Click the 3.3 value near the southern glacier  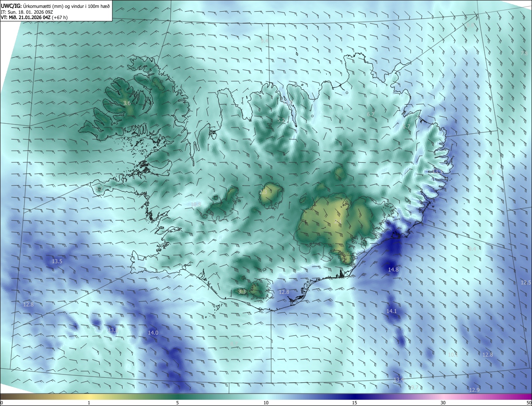tap(242, 292)
